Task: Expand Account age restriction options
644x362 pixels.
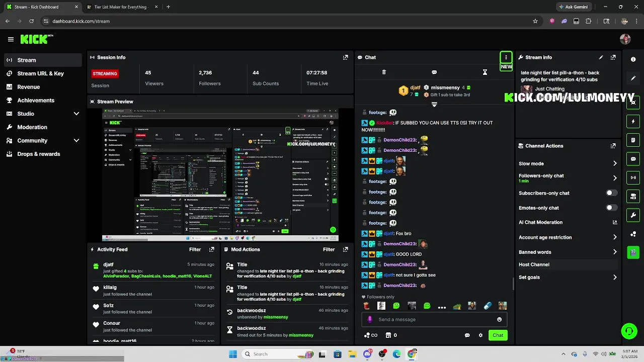Action: coord(615,237)
